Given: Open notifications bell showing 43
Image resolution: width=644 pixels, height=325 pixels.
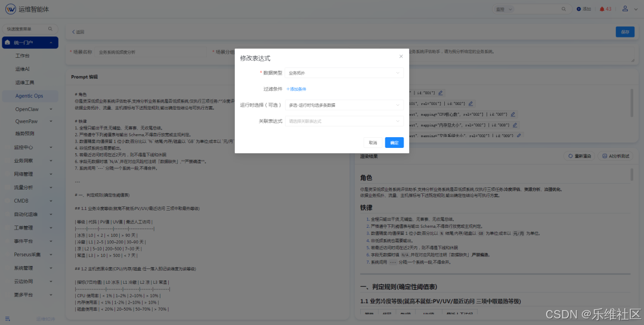Looking at the screenshot, I should (605, 9).
